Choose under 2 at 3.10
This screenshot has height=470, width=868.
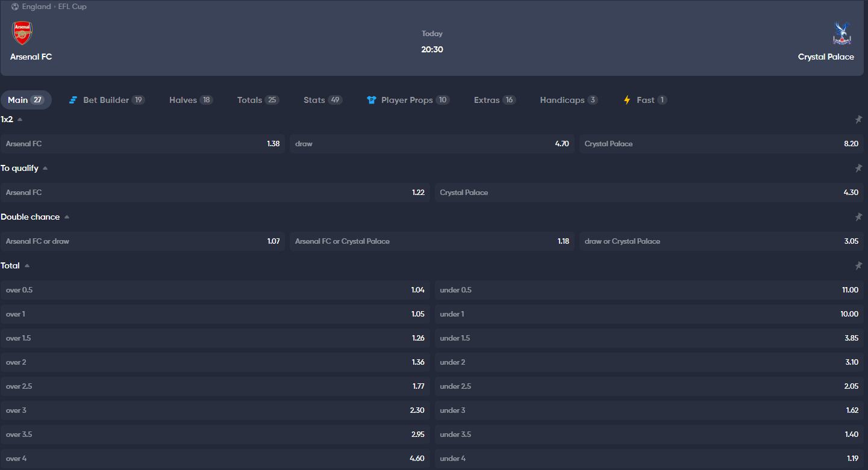point(649,362)
